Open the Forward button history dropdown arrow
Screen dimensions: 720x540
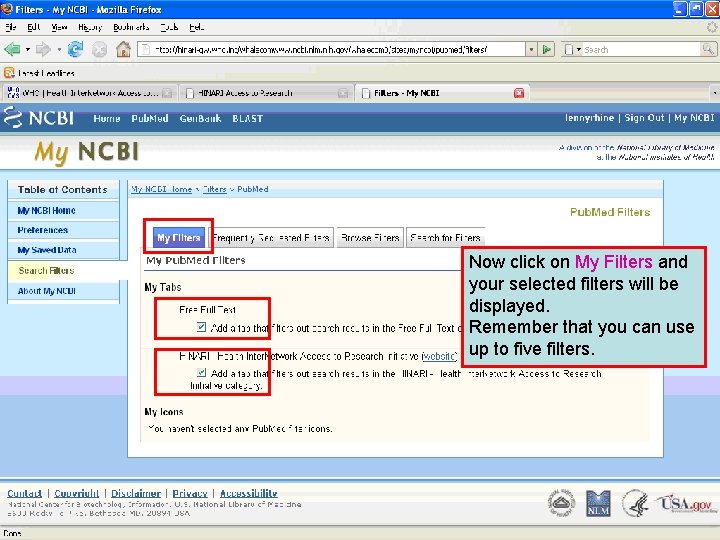[x=59, y=49]
